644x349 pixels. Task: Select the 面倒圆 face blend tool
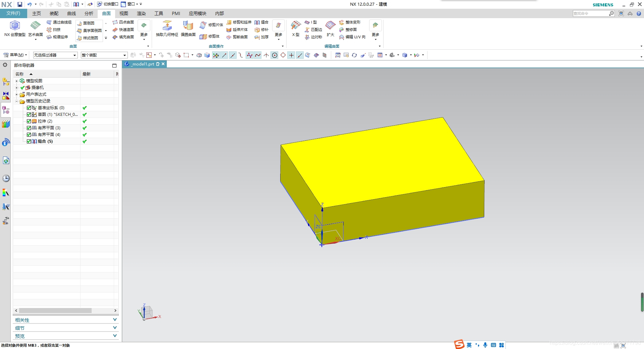(86, 23)
